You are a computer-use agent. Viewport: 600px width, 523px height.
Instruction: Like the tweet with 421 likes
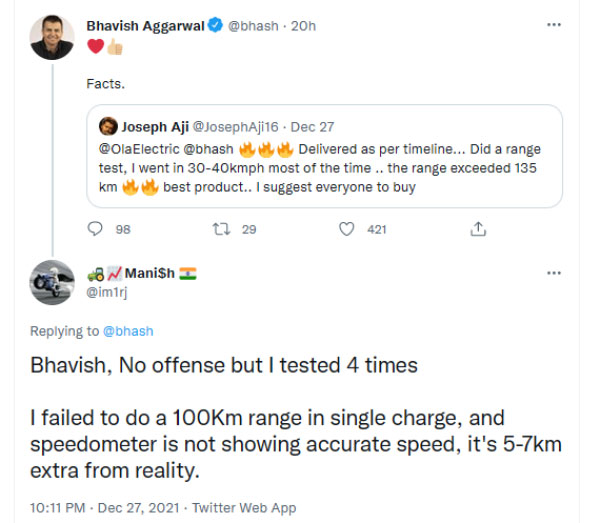[x=348, y=229]
